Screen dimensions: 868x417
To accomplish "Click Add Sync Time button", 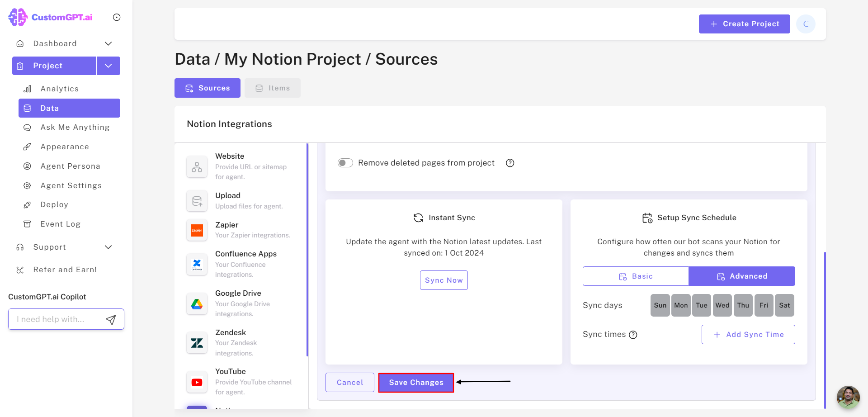I will point(748,335).
